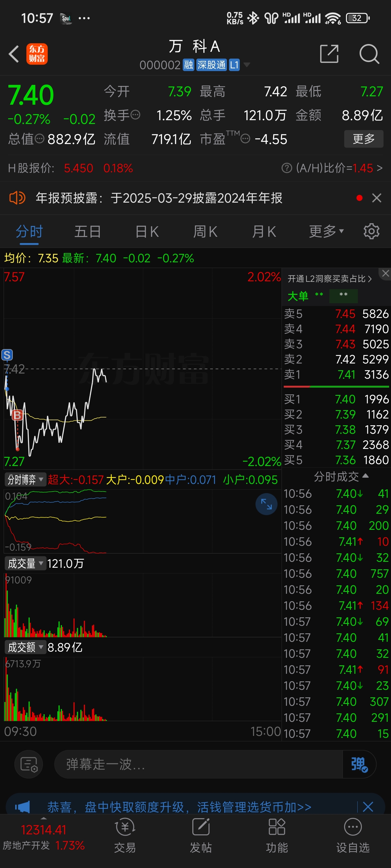Tap the trade row 7.40 with 757 lots
The height and width of the screenshot is (868, 391).
[336, 574]
